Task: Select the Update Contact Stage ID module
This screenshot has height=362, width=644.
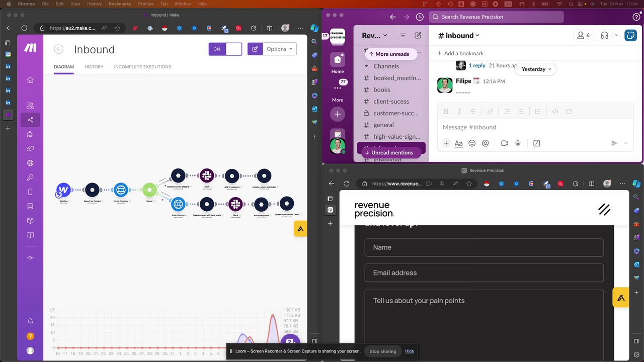Action: [x=178, y=176]
